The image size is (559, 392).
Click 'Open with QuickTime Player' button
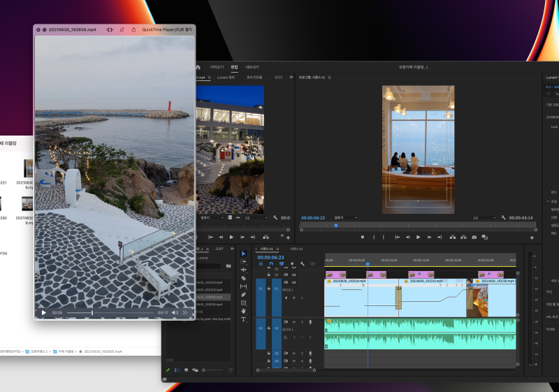166,30
